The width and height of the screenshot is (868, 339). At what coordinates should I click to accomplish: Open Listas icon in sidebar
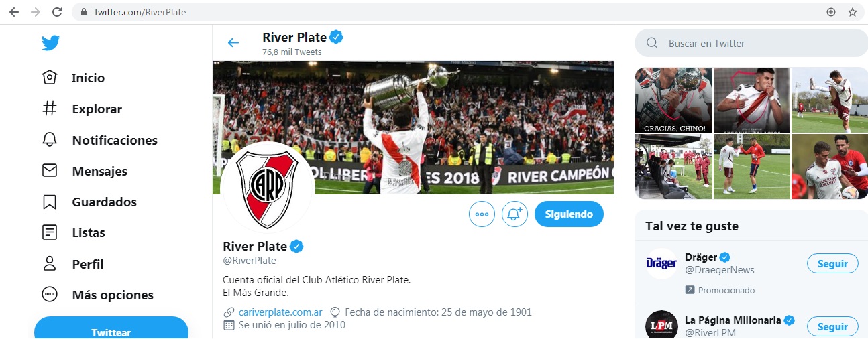(x=50, y=232)
